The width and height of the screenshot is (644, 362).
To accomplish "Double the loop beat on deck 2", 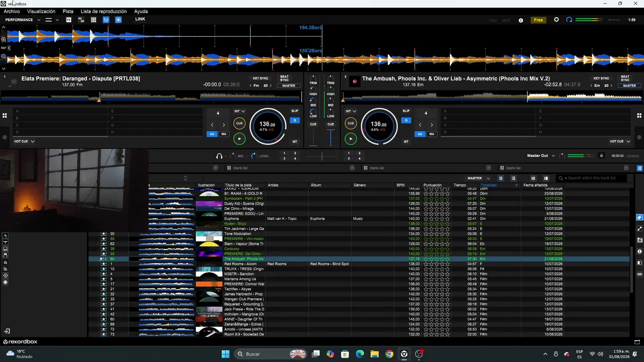I will [x=431, y=125].
